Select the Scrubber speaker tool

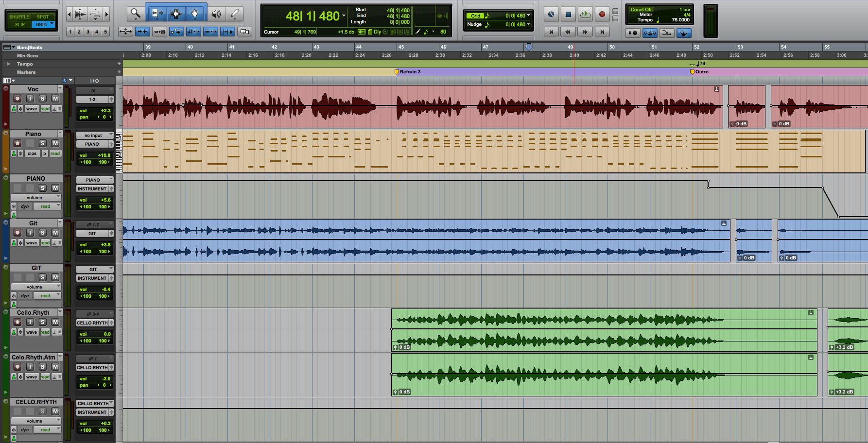(216, 14)
